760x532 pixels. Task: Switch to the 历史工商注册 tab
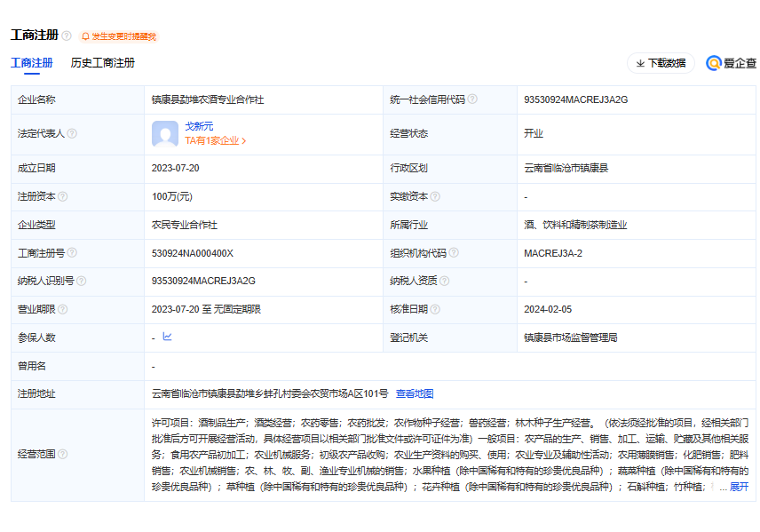point(103,63)
